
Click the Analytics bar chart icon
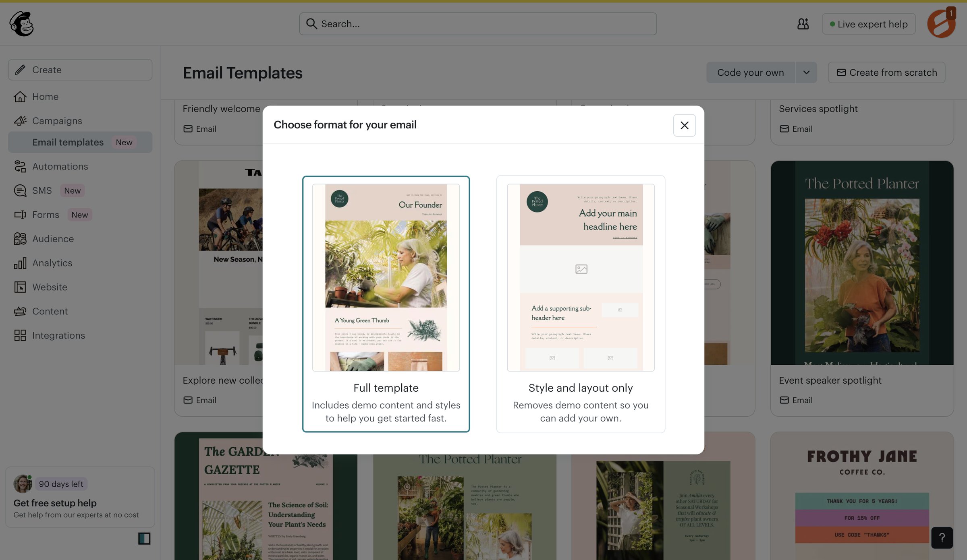20,263
